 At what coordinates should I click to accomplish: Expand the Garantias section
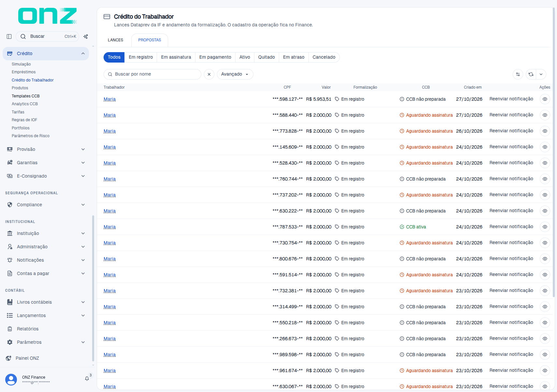point(46,163)
